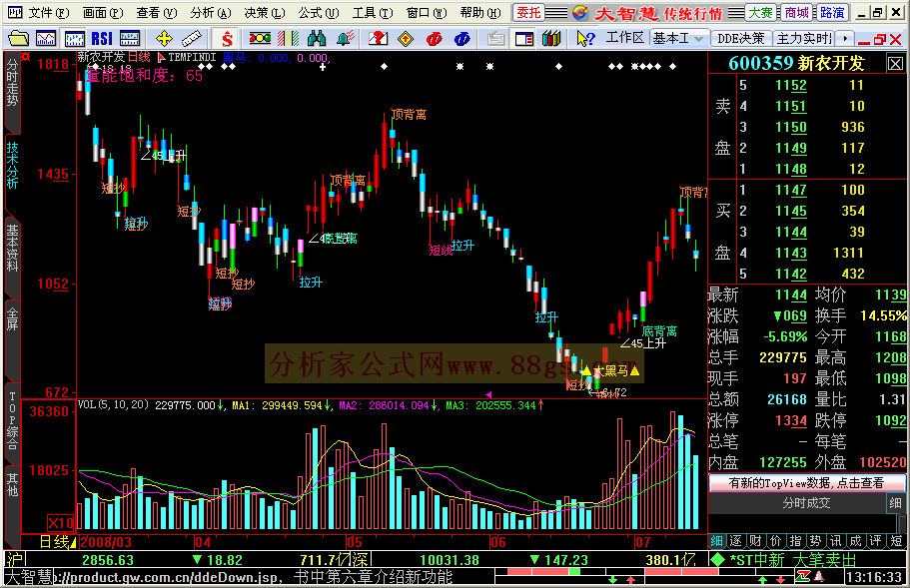Click the yellow diamond icon in toolbar

406,39
